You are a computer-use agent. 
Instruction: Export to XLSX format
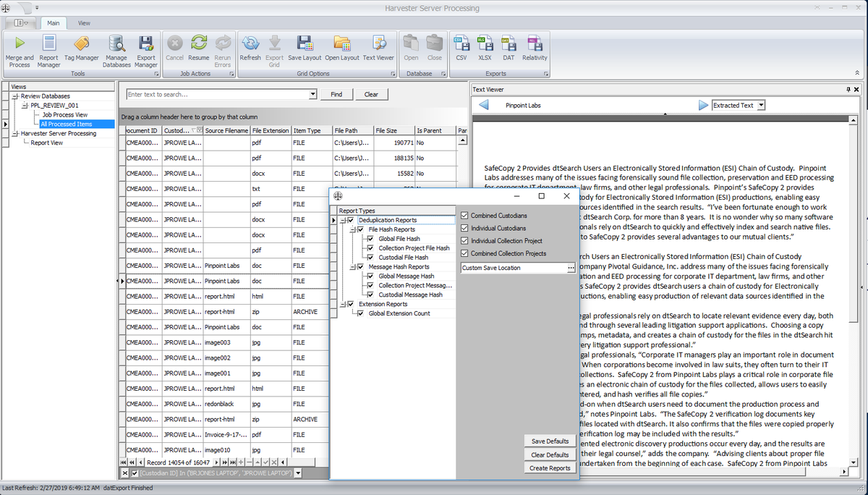coord(485,48)
